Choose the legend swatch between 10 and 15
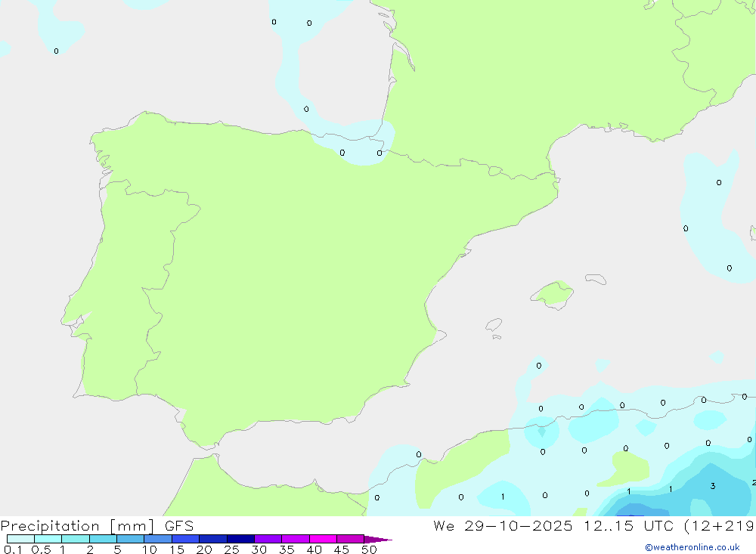 [x=158, y=539]
